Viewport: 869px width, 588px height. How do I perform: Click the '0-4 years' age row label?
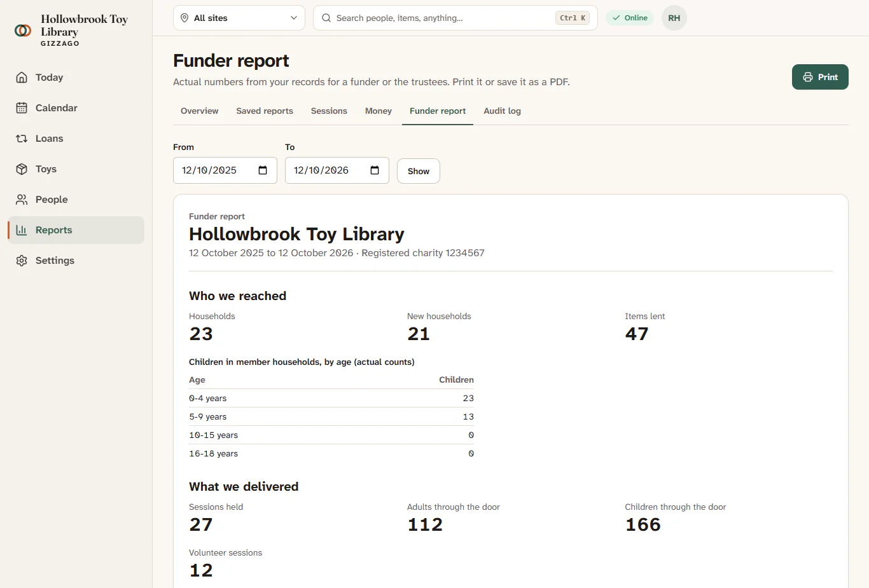(208, 398)
